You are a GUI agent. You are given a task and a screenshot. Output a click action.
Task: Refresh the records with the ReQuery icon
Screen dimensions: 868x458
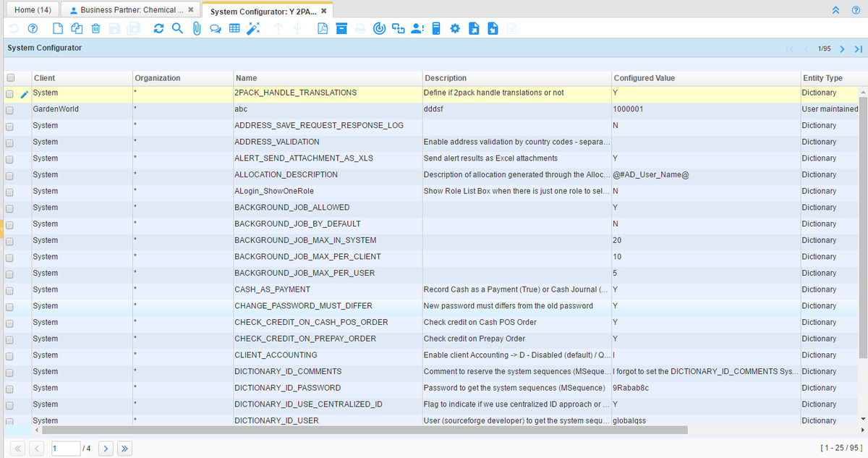158,29
